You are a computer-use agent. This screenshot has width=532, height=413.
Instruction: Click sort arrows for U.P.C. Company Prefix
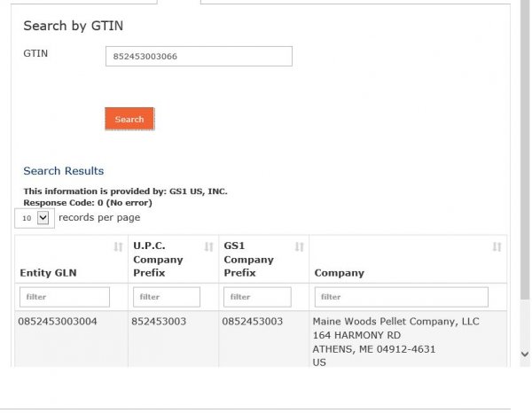209,246
